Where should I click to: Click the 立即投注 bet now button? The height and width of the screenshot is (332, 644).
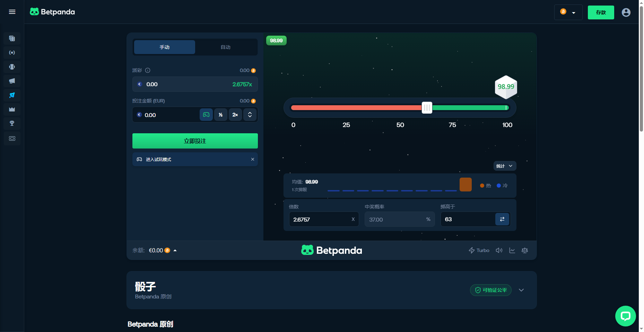(195, 141)
